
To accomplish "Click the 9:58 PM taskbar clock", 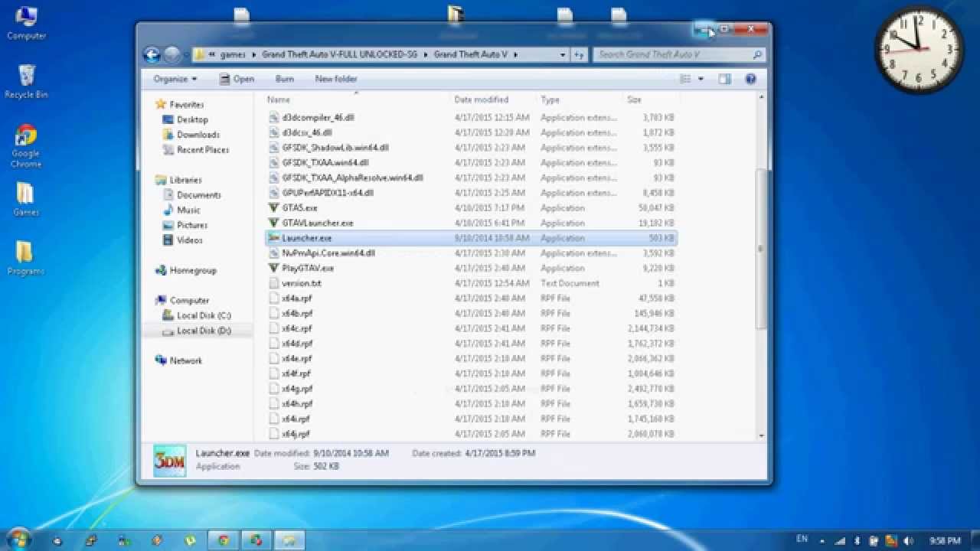I will [x=945, y=541].
